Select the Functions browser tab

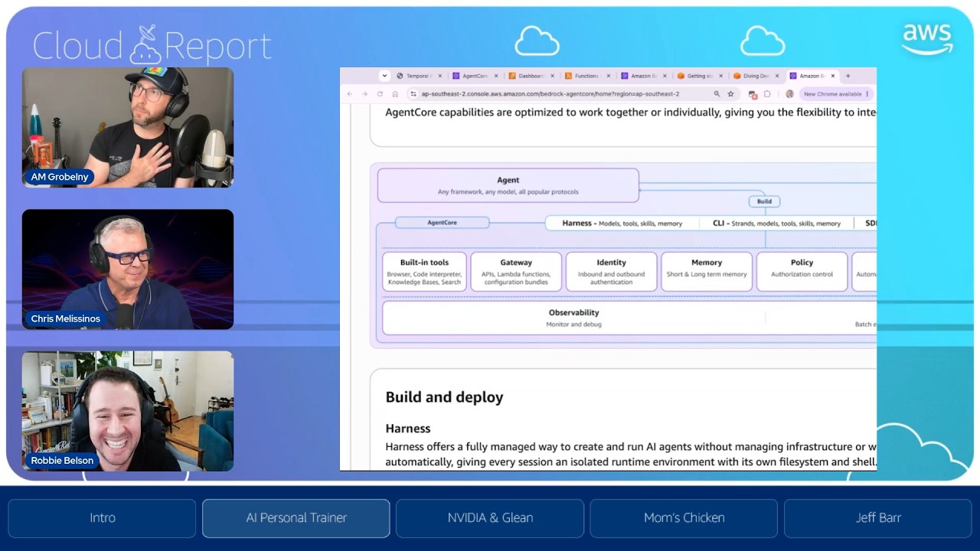[x=587, y=76]
